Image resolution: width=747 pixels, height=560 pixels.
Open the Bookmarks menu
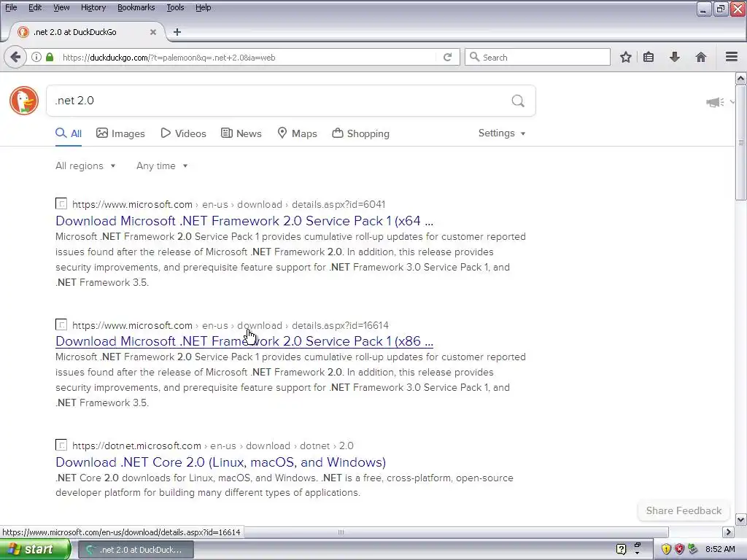point(136,7)
